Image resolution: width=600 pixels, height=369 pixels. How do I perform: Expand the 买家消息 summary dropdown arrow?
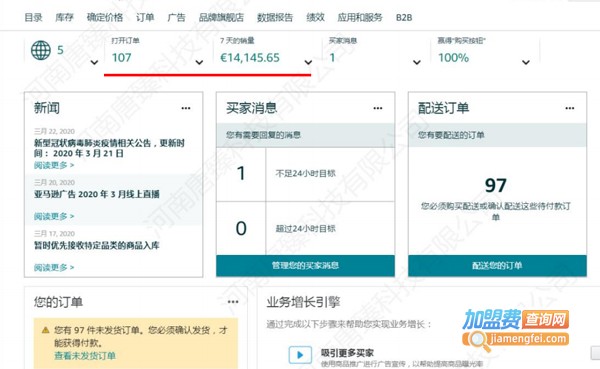417,62
